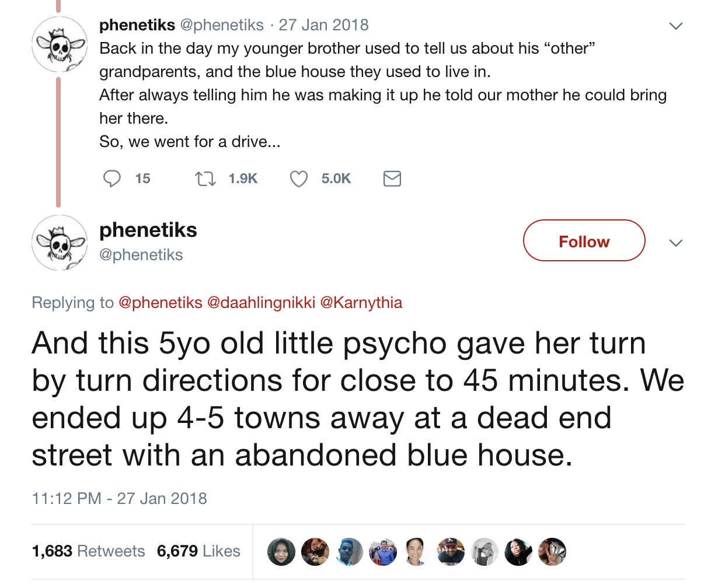The image size is (718, 588).
Task: Open the skull-bee avatar on the top tweet
Action: tap(58, 44)
